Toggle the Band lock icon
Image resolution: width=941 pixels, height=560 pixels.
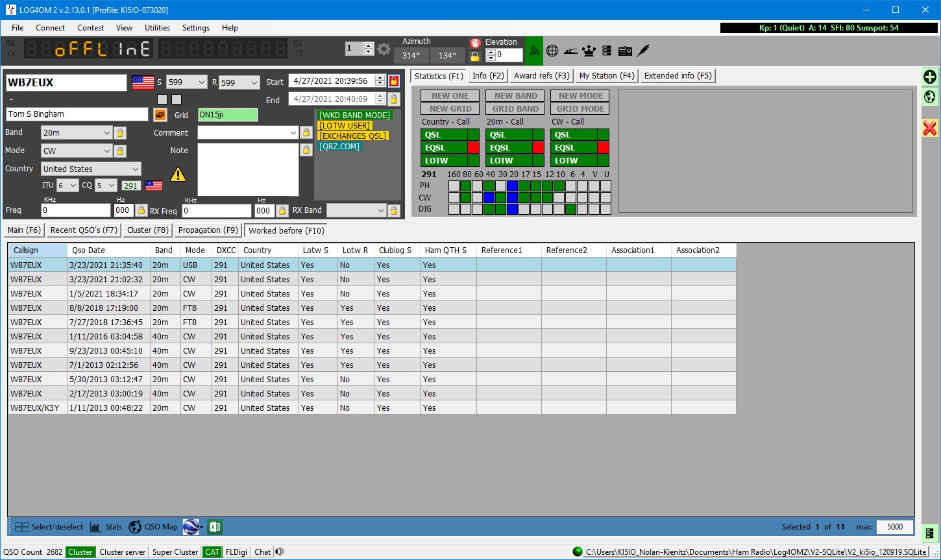click(x=119, y=132)
